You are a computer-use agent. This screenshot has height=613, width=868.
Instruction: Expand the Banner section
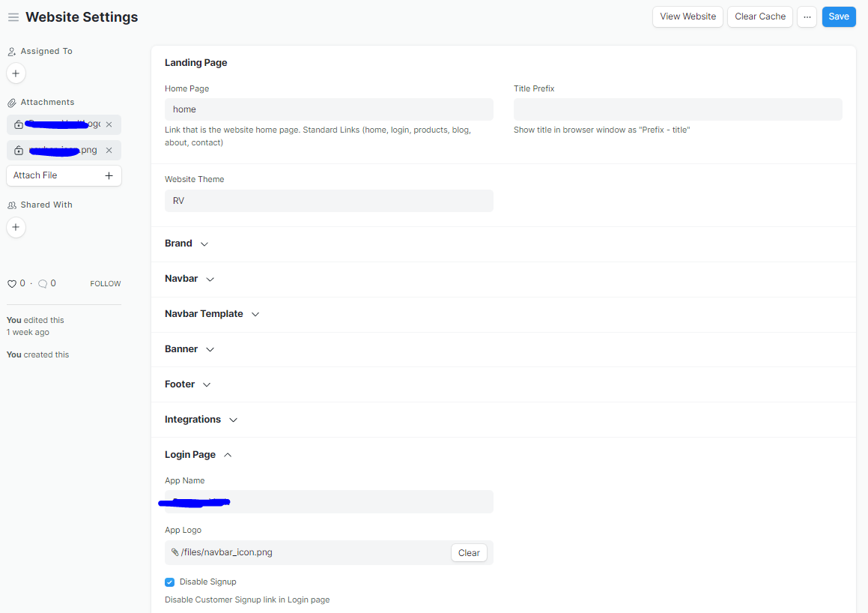click(x=189, y=349)
